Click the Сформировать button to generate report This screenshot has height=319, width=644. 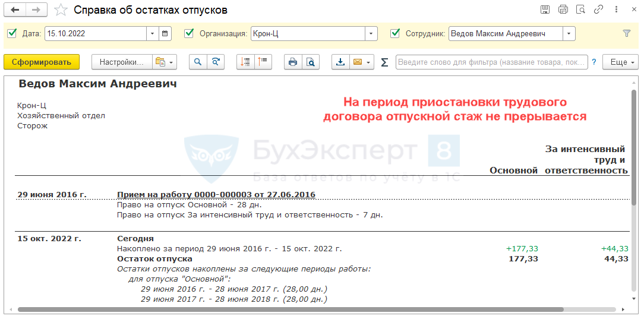(x=41, y=62)
